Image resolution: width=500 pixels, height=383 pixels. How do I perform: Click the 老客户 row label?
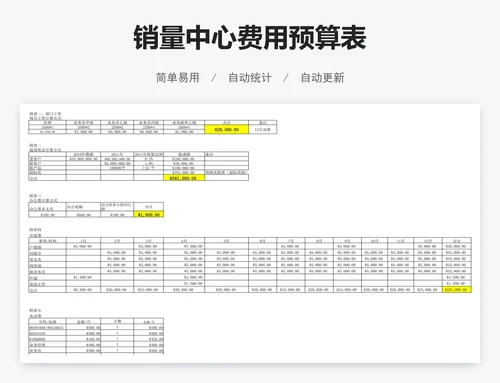[47, 159]
